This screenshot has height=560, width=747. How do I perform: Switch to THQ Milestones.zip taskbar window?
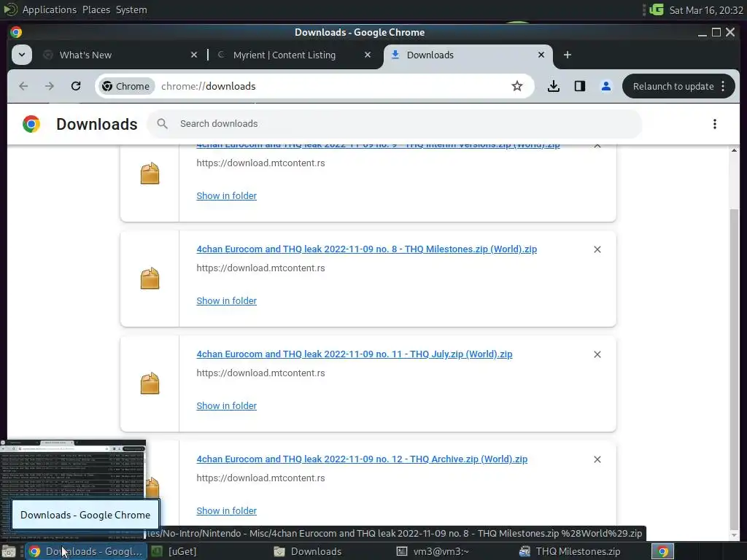tap(578, 551)
